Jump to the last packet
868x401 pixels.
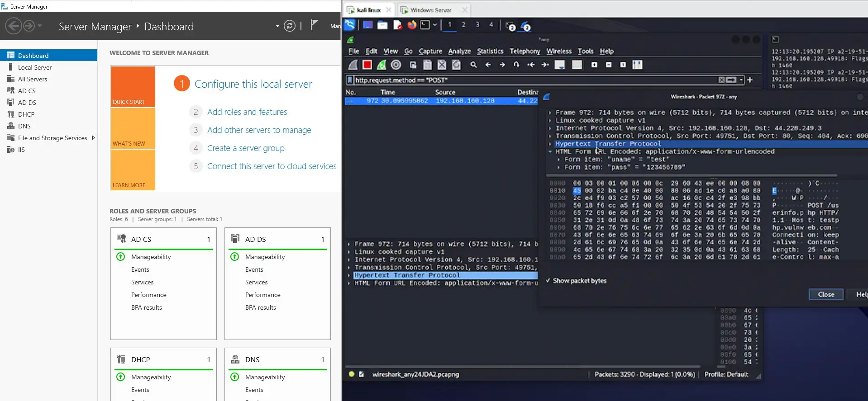click(x=545, y=65)
